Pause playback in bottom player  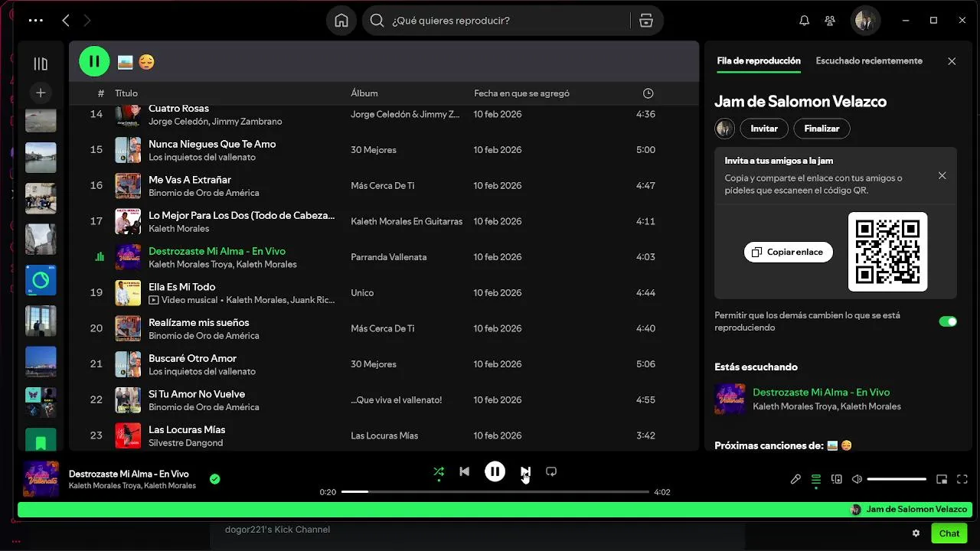[495, 471]
